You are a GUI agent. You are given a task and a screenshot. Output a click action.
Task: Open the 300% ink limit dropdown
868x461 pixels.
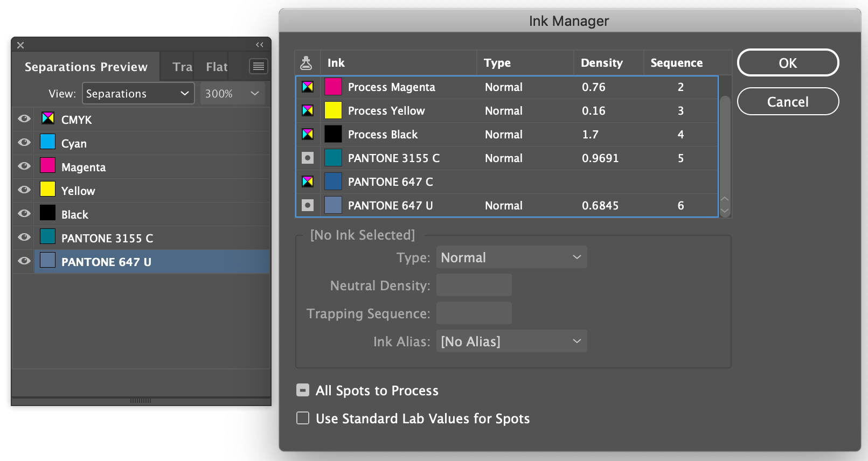(233, 93)
